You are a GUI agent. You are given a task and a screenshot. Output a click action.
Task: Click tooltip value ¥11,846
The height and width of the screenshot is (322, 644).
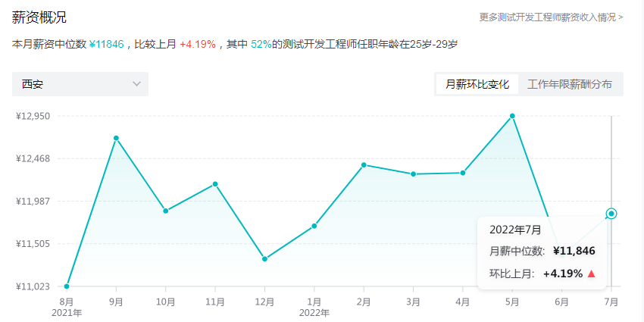(574, 251)
